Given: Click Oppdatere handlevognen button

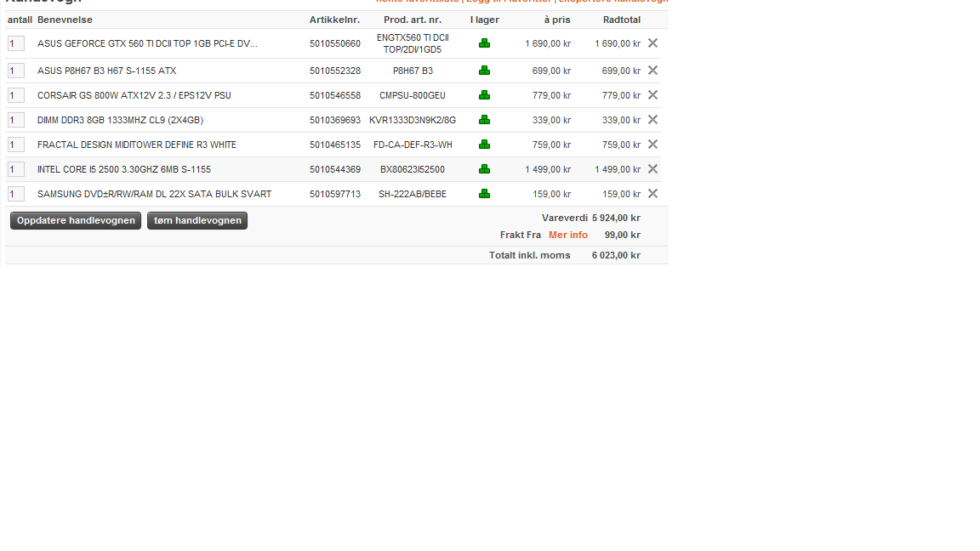Looking at the screenshot, I should point(76,220).
